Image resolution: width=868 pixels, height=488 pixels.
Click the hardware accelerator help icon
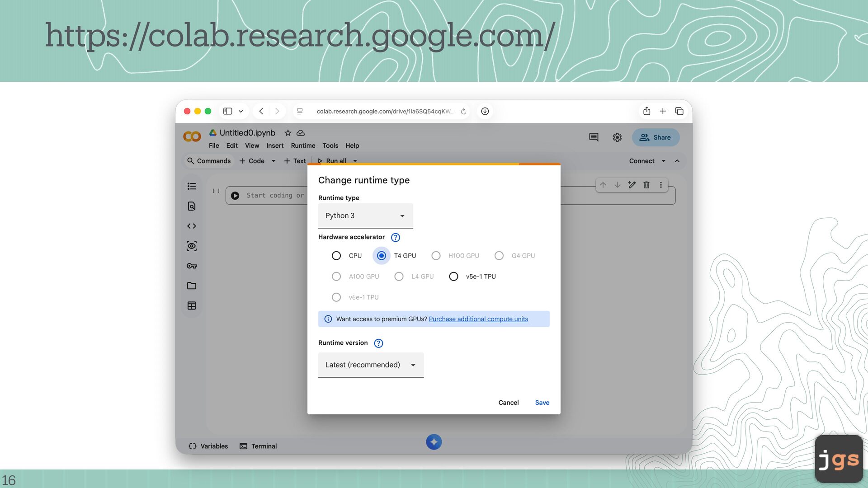(395, 237)
